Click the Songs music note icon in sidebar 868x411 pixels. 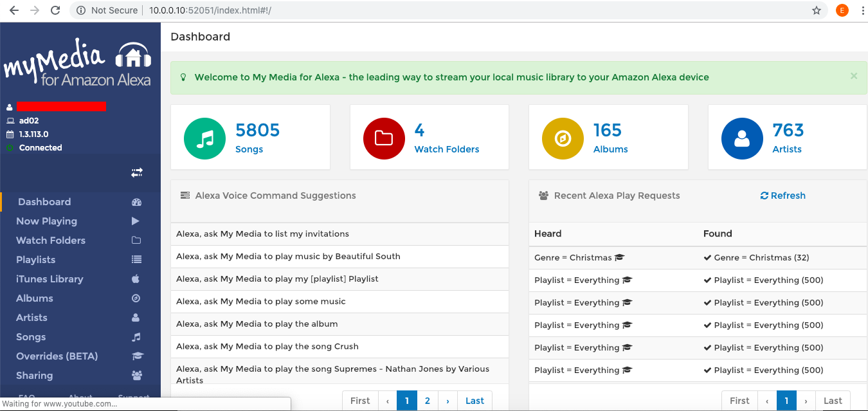(136, 337)
